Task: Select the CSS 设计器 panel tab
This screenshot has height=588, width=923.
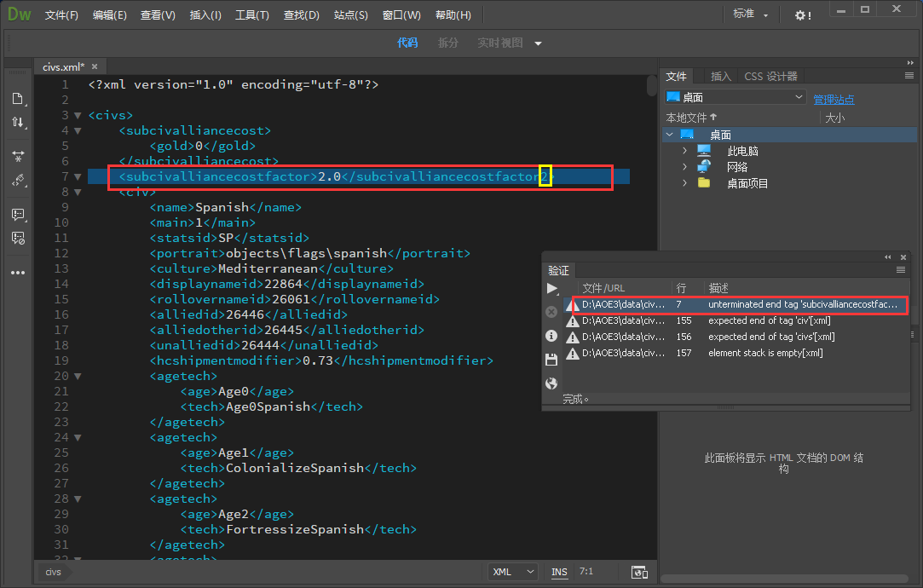Action: click(770, 76)
